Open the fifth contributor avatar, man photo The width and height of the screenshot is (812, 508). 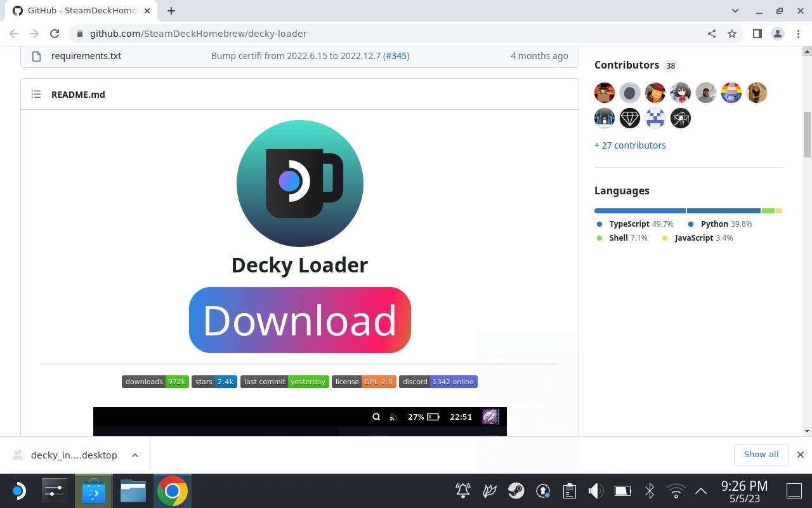pyautogui.click(x=706, y=93)
